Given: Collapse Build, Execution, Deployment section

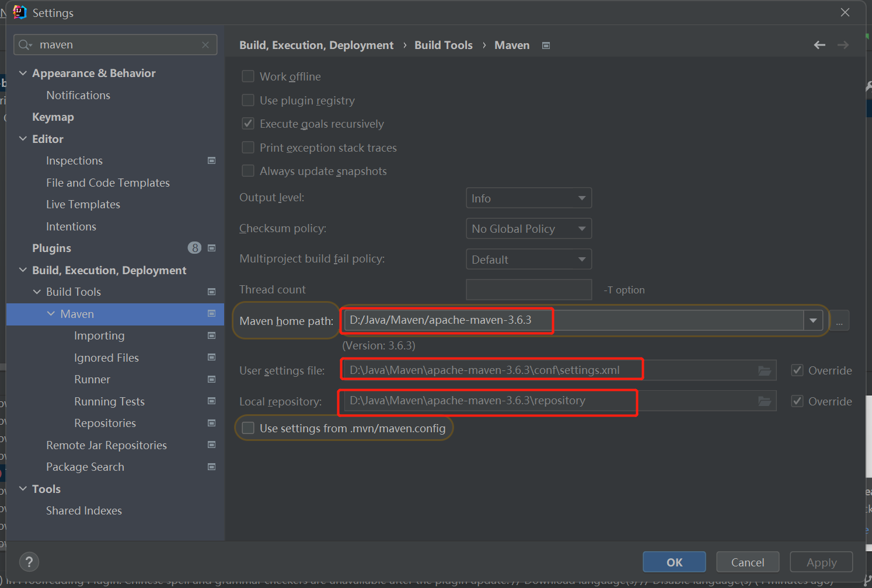Looking at the screenshot, I should (23, 270).
